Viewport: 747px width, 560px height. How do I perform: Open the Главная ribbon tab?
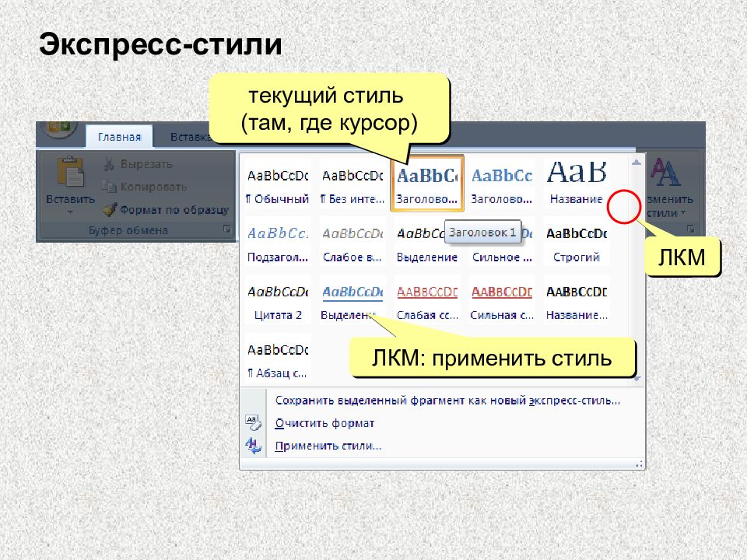pos(119,137)
